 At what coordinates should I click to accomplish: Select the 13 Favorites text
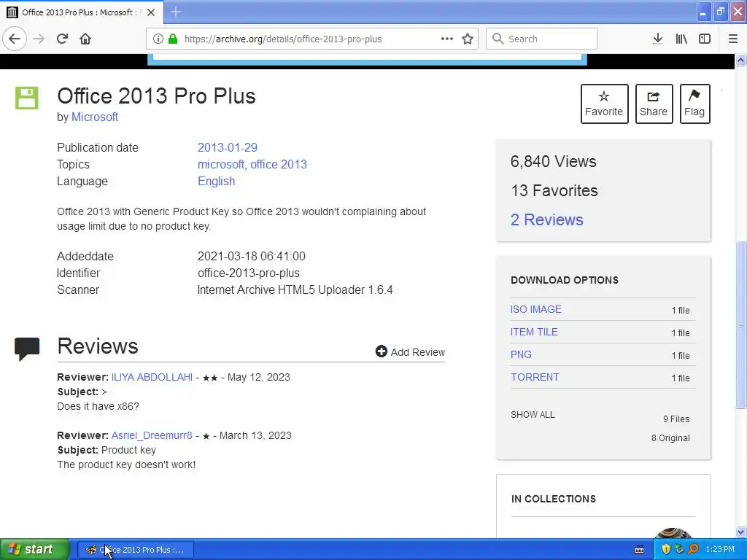coord(554,190)
